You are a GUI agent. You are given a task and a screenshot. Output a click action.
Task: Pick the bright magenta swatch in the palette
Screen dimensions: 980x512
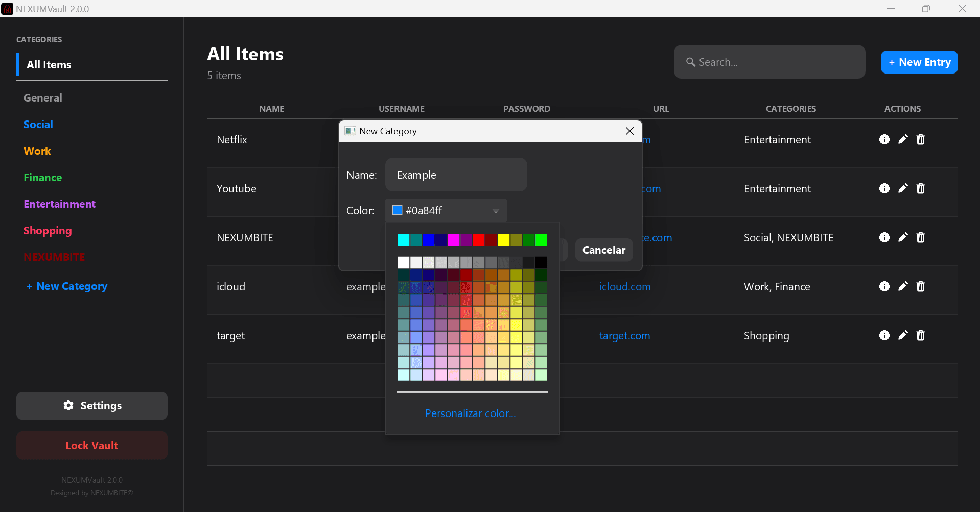(x=453, y=240)
